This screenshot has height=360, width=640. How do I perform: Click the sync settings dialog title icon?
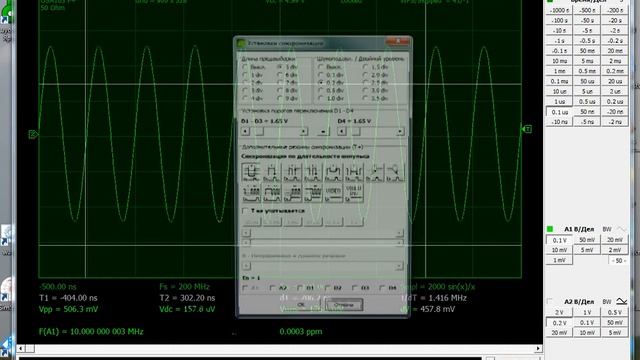pyautogui.click(x=242, y=43)
